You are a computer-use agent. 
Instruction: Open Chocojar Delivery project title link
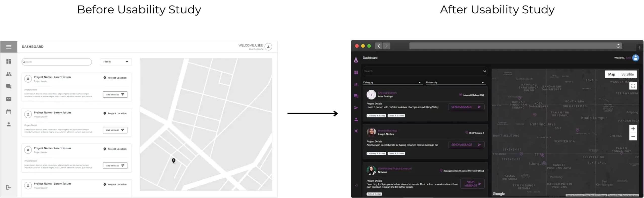(387, 93)
